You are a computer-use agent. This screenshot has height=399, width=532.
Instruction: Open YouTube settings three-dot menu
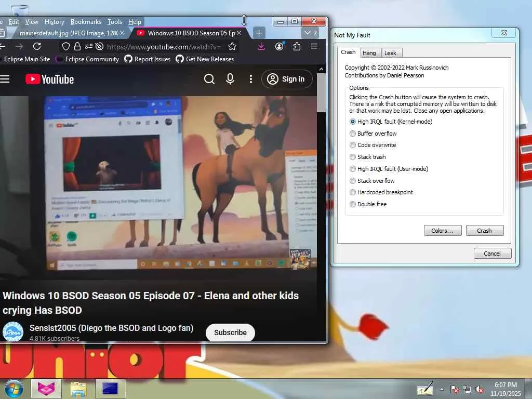pyautogui.click(x=251, y=79)
